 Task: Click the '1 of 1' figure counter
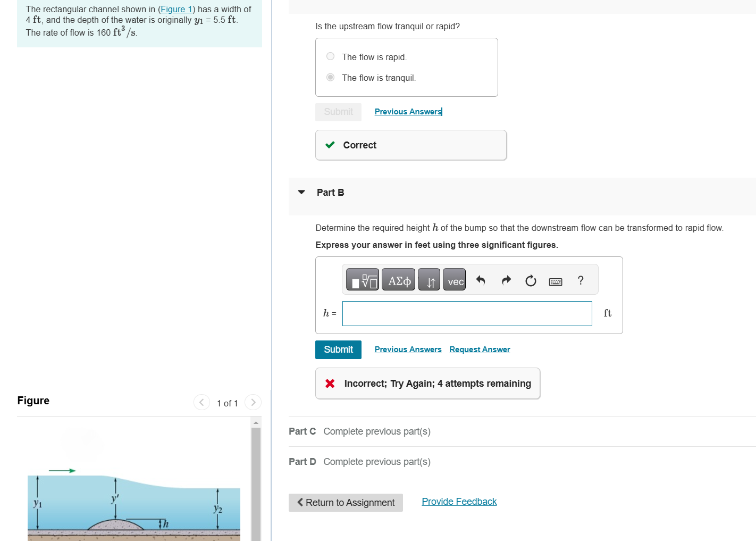tap(227, 403)
